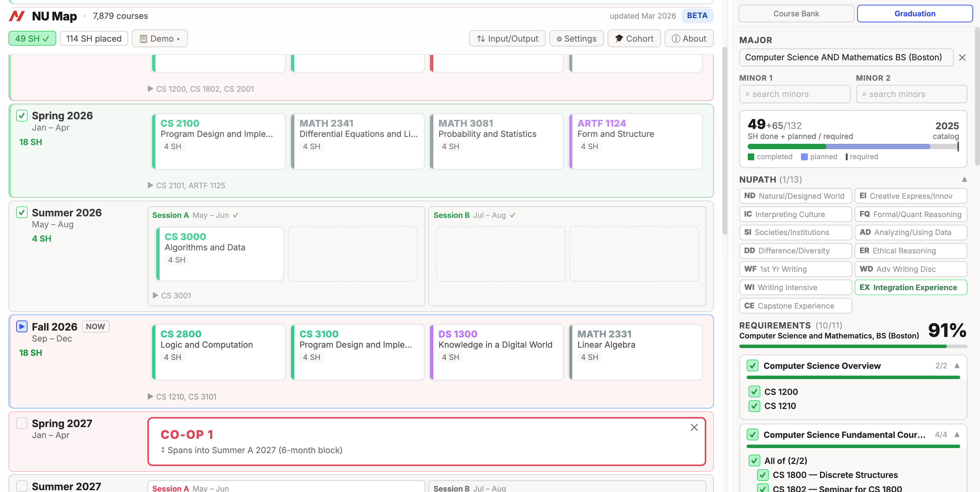Image resolution: width=980 pixels, height=492 pixels.
Task: Open the Demo dropdown
Action: pos(160,39)
